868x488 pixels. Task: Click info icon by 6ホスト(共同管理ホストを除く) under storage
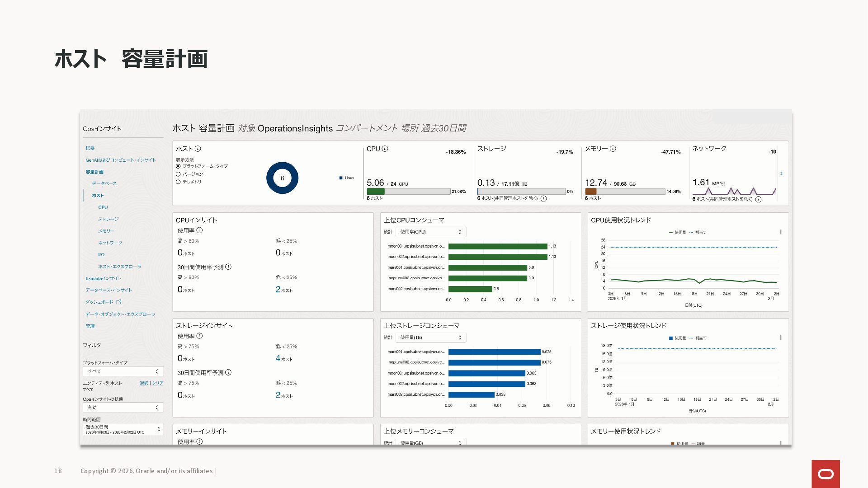coord(543,199)
